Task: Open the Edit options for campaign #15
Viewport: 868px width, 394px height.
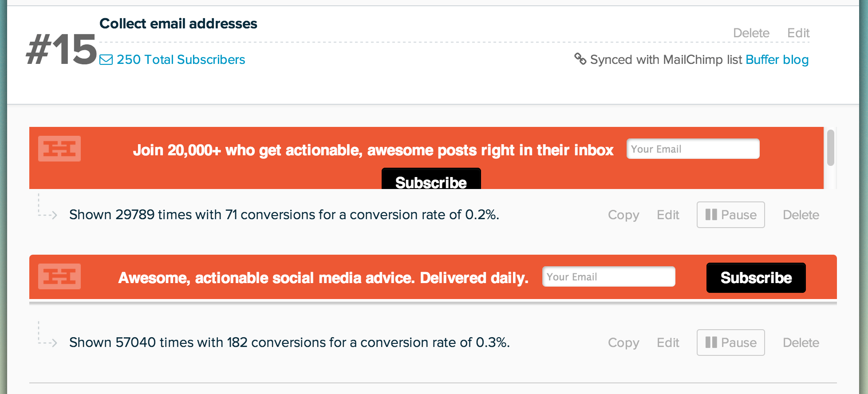Action: [798, 32]
